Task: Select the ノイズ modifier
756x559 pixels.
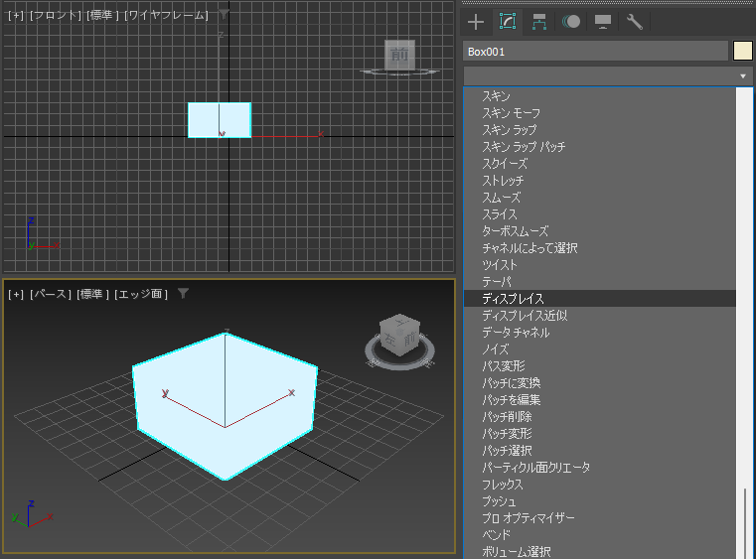Action: [x=600, y=349]
